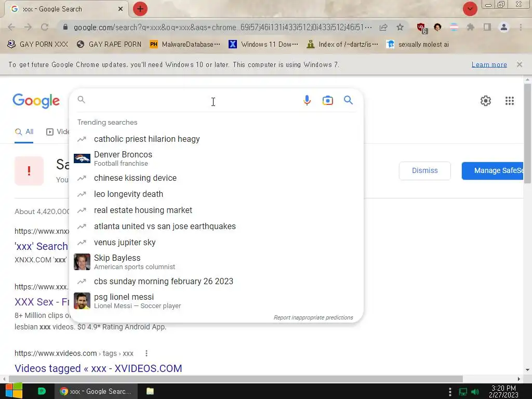Click the horizontal page scrollbar thumb
Image resolution: width=532 pixels, height=399 pixels.
[235, 379]
